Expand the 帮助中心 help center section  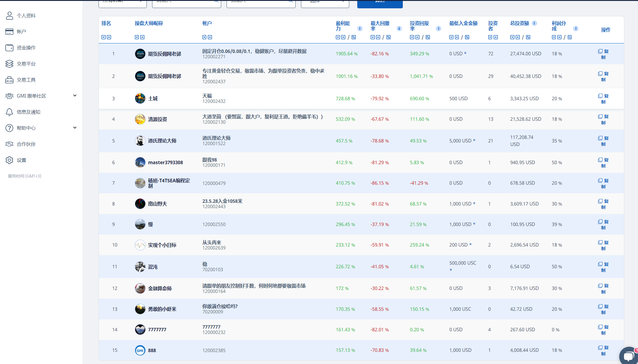pyautogui.click(x=75, y=128)
